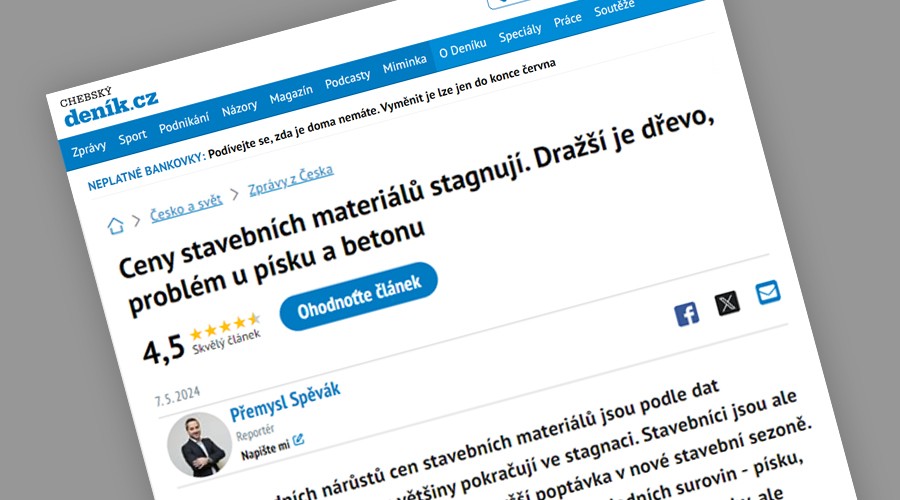This screenshot has height=500, width=900.
Task: Open the Sport section
Action: 133,138
